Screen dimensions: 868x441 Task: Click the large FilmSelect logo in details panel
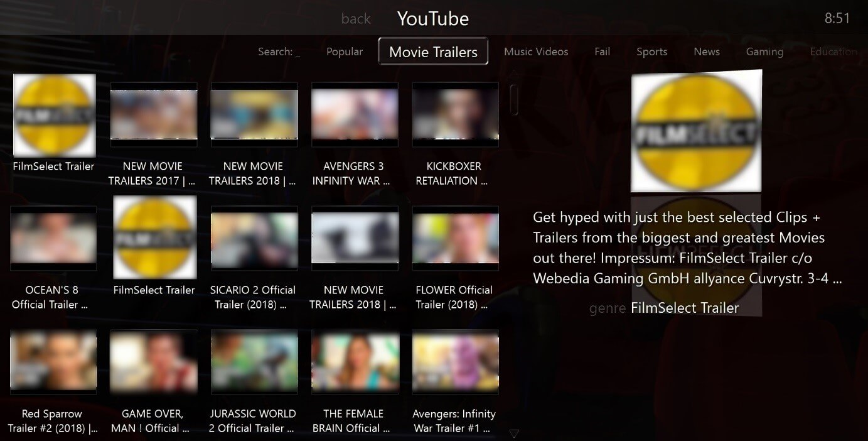696,131
